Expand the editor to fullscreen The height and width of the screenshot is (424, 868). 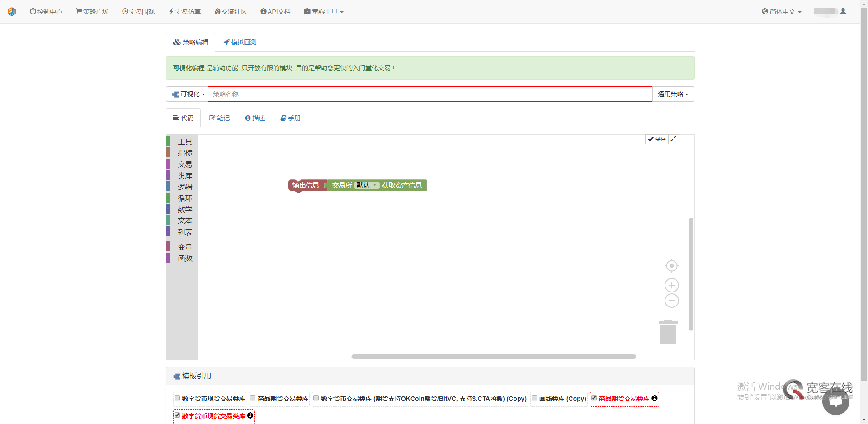673,139
